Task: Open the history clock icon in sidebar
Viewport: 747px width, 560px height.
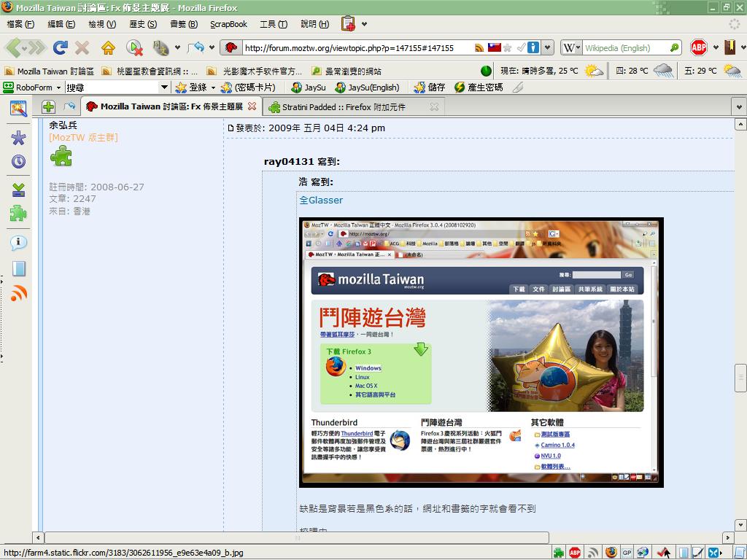Action: 18,162
